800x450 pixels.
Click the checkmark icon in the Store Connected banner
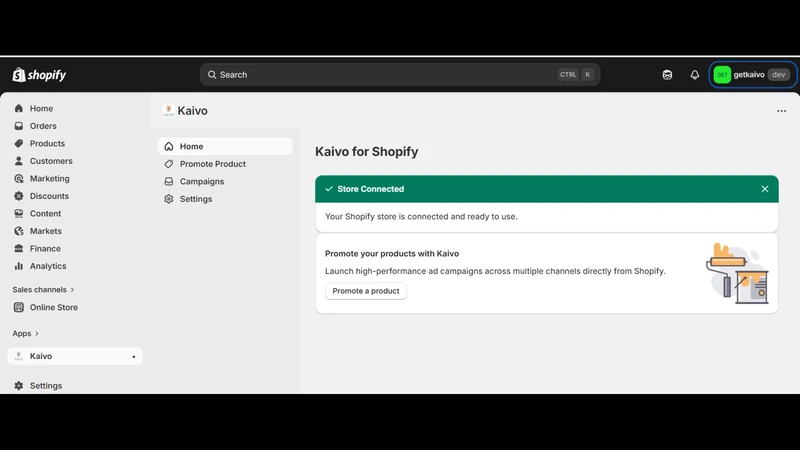coord(329,189)
